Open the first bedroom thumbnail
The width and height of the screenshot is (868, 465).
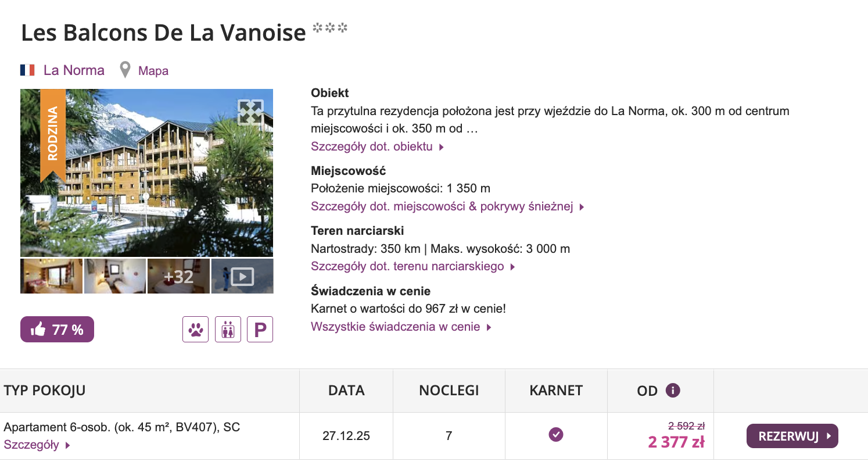(52, 277)
